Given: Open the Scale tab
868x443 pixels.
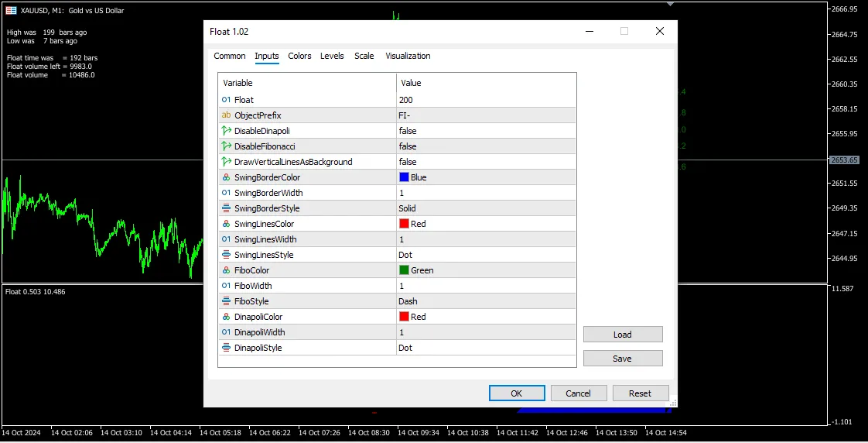Looking at the screenshot, I should tap(364, 56).
